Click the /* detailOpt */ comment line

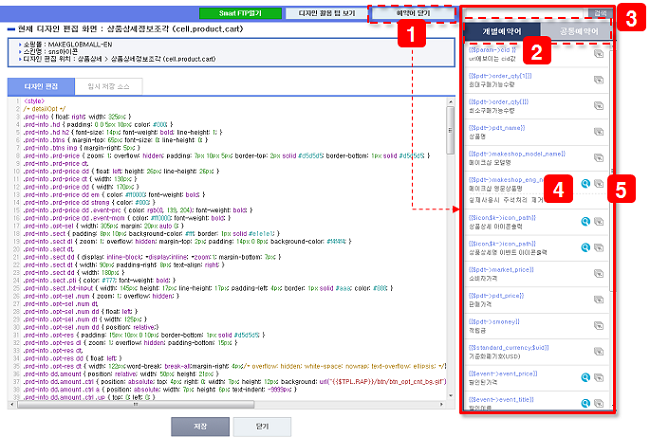pyautogui.click(x=45, y=109)
